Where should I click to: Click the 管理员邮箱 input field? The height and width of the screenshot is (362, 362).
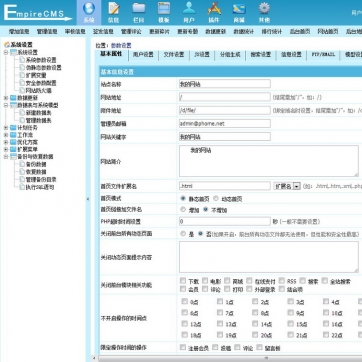(225, 123)
